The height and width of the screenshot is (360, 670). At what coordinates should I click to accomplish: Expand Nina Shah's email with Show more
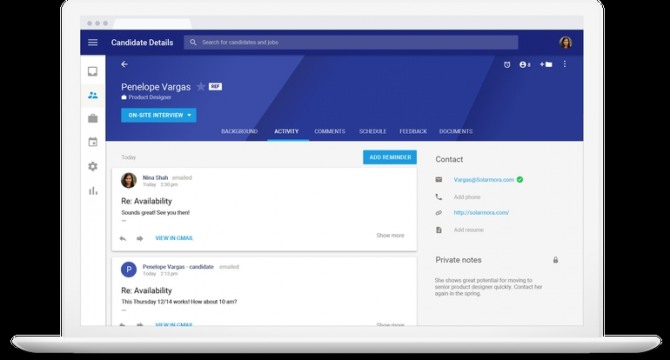point(390,235)
